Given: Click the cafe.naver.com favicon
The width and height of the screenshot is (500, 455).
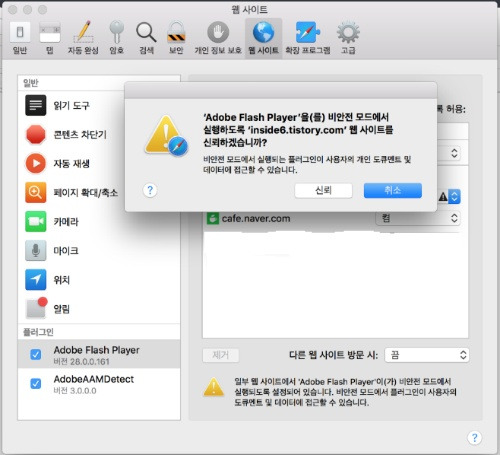Looking at the screenshot, I should (213, 219).
